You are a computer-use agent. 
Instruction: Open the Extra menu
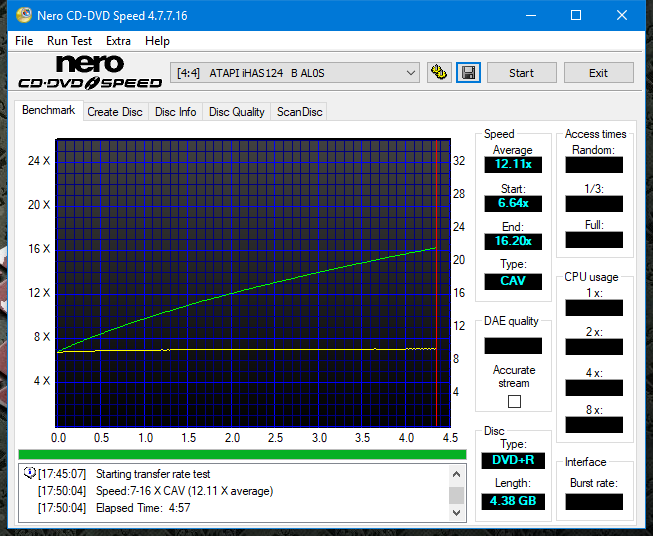(118, 41)
